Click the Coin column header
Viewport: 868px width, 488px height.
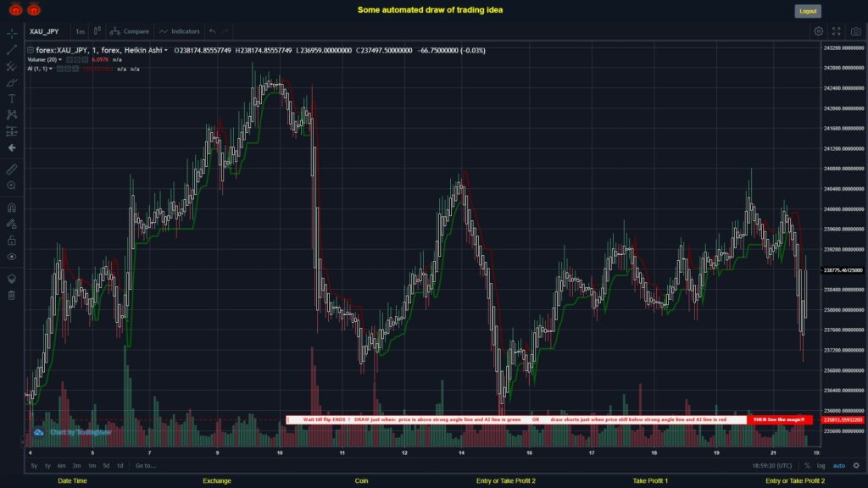pyautogui.click(x=361, y=481)
